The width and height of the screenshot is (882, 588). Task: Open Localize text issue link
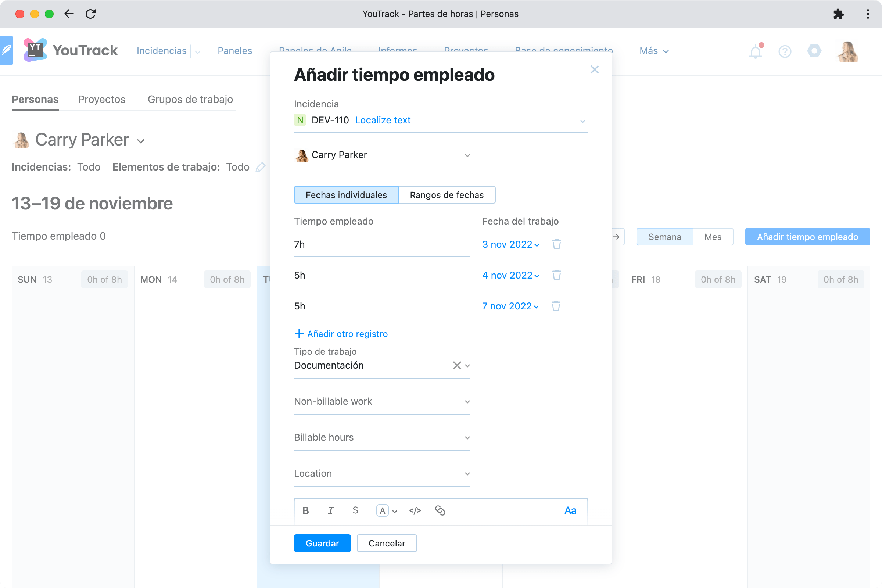pos(383,120)
